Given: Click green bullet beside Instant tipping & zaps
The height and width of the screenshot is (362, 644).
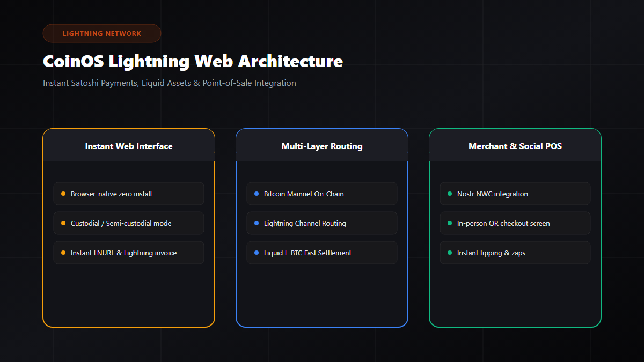Looking at the screenshot, I should click(450, 253).
